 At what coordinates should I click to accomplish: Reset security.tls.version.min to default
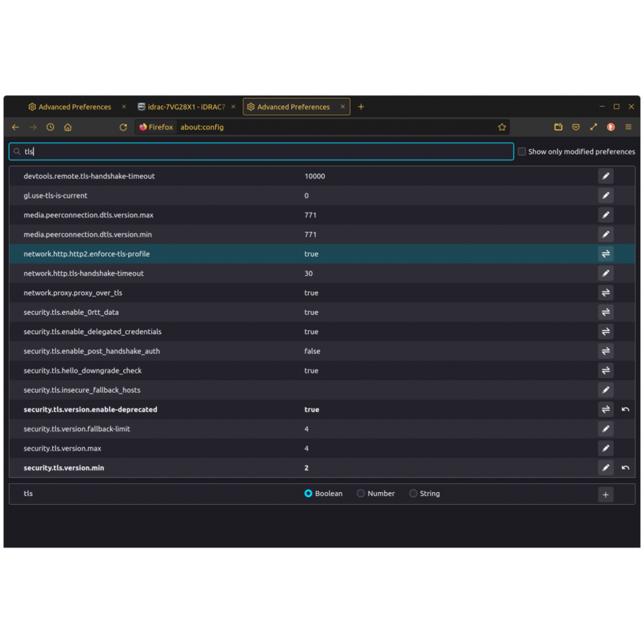pyautogui.click(x=625, y=468)
